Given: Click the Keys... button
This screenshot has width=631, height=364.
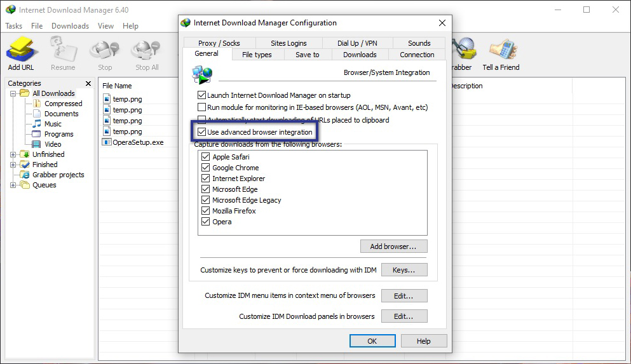Looking at the screenshot, I should [404, 270].
